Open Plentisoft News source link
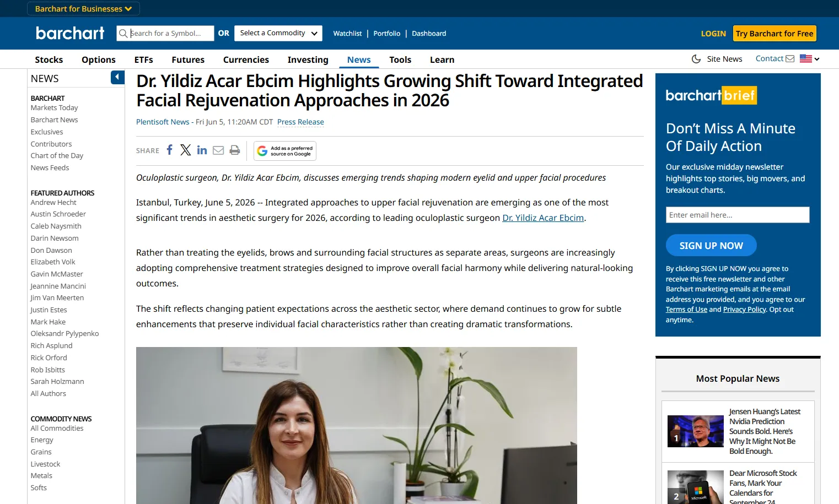Viewport: 839px width, 504px height. click(163, 122)
